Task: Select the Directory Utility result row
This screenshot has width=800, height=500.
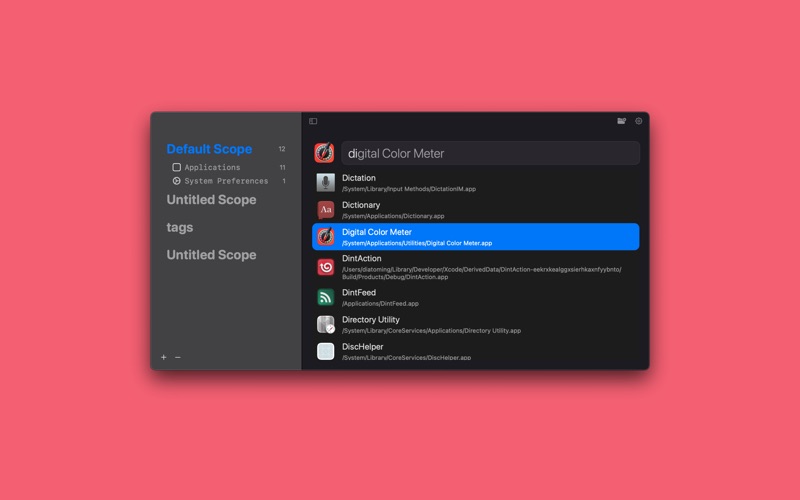Action: [476, 324]
